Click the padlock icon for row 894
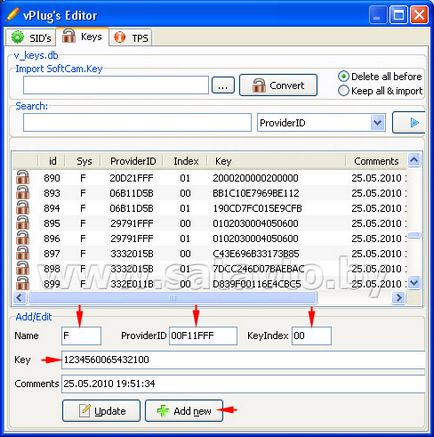Screen dimensions: 434x437 pos(23,208)
